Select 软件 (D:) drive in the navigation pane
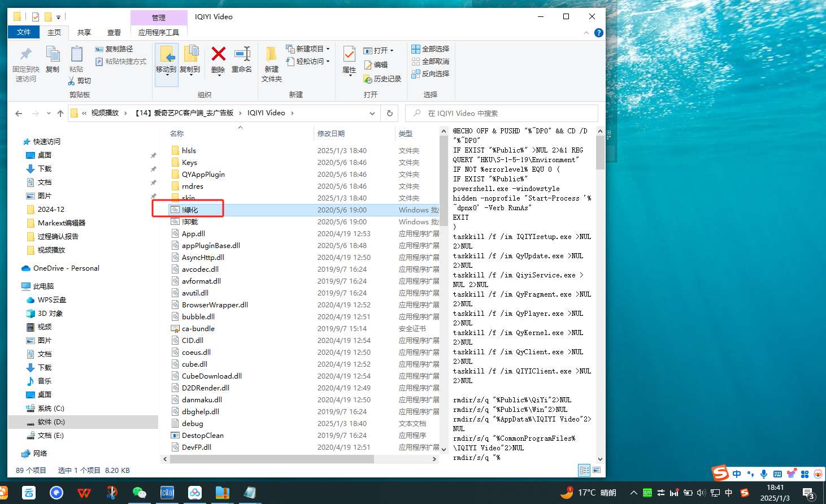Screen dimensions: 826x504 point(51,422)
